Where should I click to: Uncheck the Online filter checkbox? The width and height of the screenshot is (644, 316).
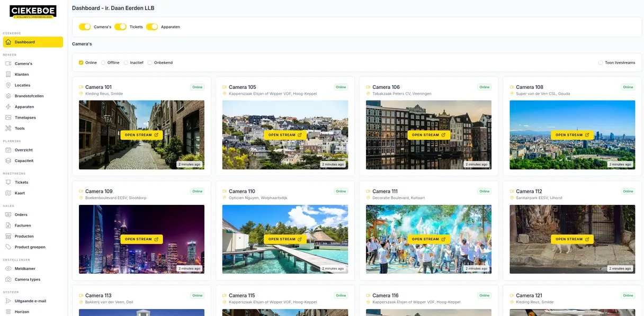coord(81,62)
